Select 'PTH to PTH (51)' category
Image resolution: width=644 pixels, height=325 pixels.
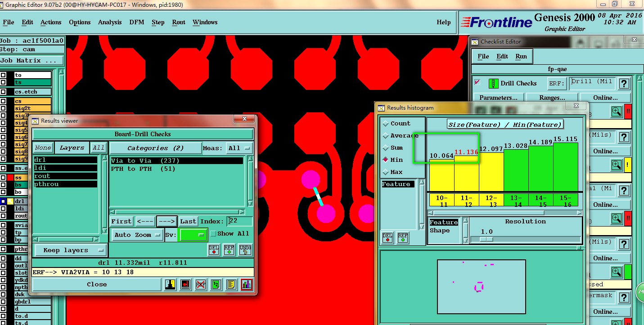pyautogui.click(x=177, y=169)
